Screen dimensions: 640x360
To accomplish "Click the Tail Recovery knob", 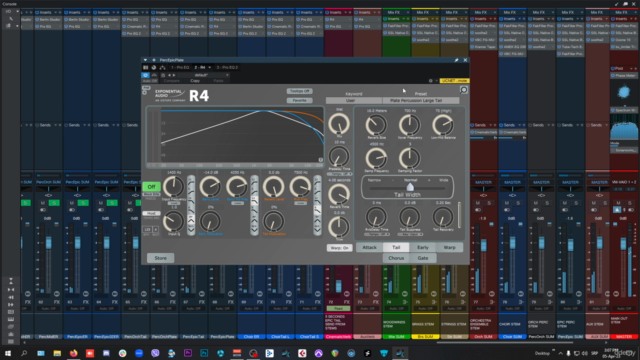I will point(443,217).
